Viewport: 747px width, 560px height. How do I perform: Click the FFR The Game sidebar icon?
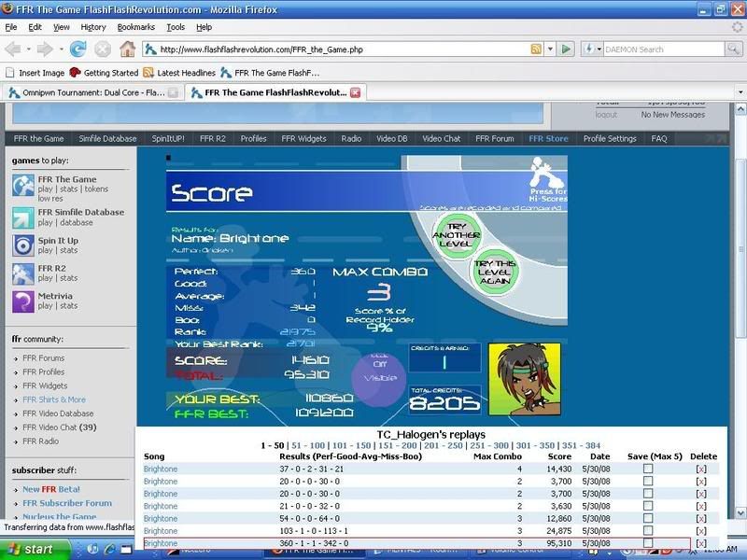pos(23,185)
